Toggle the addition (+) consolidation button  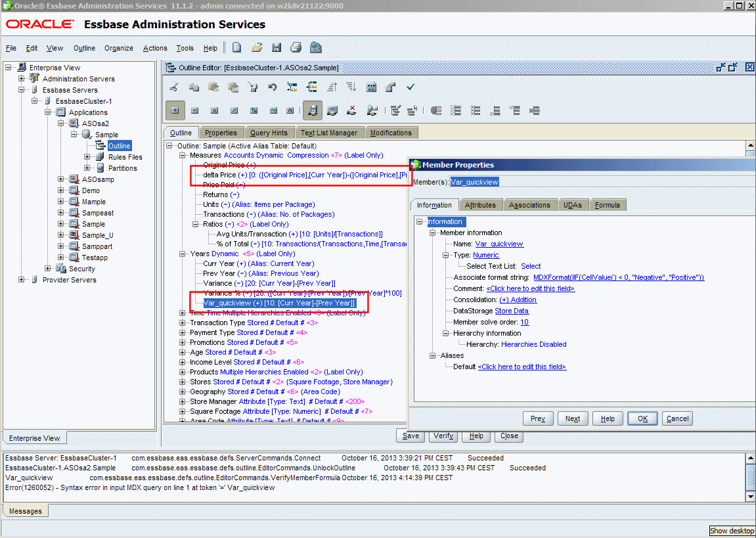(x=175, y=110)
